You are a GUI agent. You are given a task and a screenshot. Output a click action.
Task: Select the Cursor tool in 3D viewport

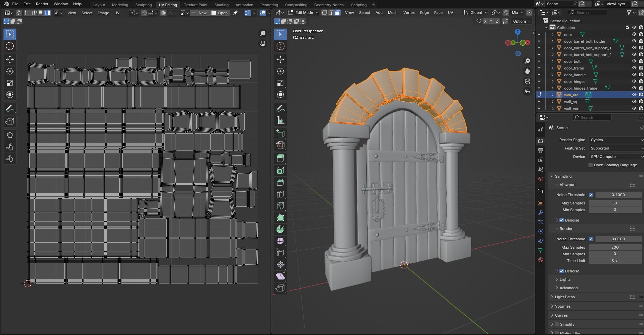pos(280,46)
